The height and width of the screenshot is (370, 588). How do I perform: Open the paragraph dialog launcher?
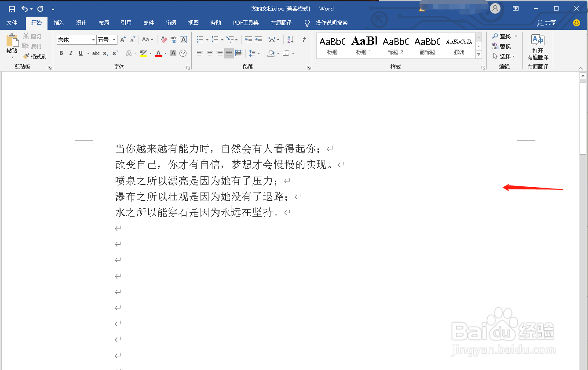click(309, 68)
